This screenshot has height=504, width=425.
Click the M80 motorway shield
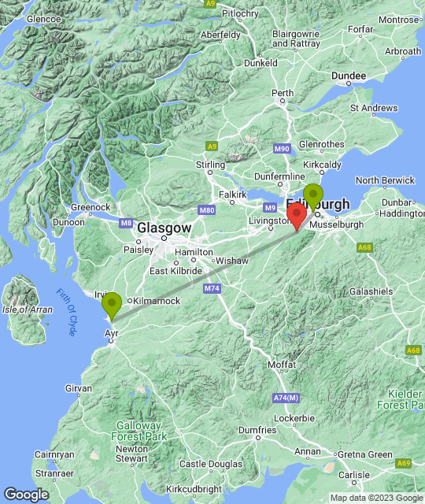(x=206, y=210)
